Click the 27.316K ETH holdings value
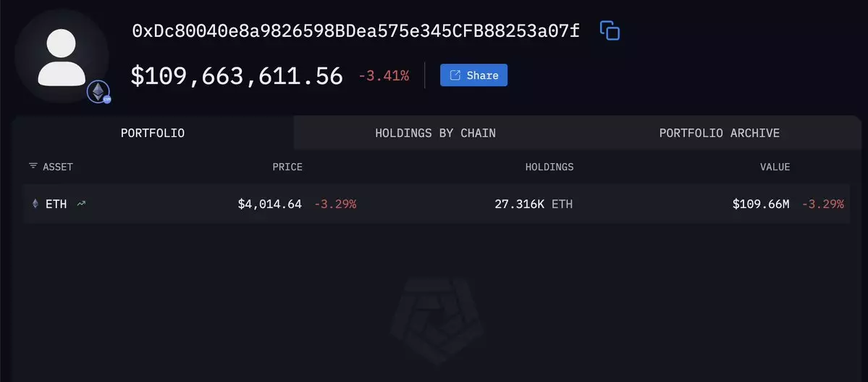Screen dimensions: 868x382 (x=534, y=204)
